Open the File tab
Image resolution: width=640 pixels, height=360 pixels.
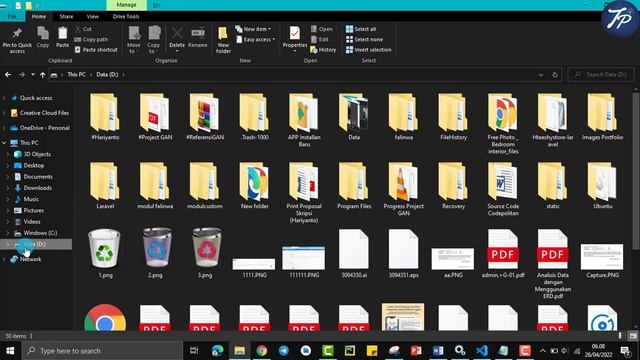coord(12,16)
